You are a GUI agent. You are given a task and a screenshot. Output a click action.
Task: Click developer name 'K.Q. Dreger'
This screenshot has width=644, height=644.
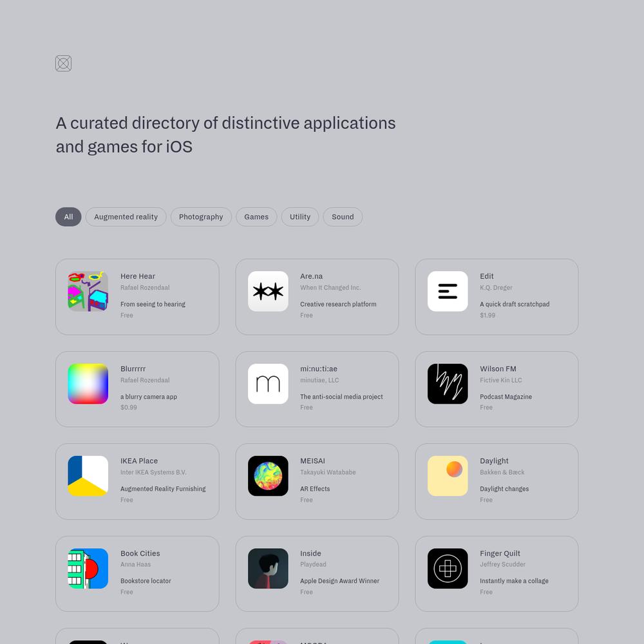[496, 287]
